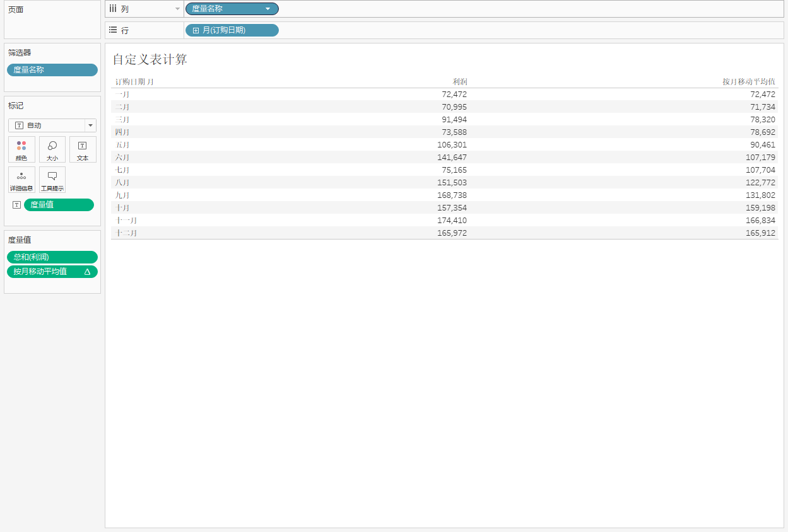Click the profit value 70,995
788x532 pixels.
[x=454, y=107]
